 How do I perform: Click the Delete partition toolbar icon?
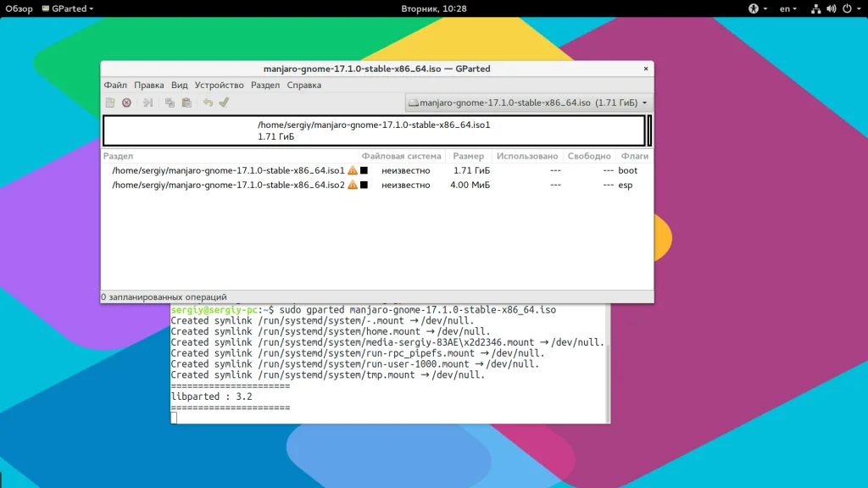[x=126, y=103]
